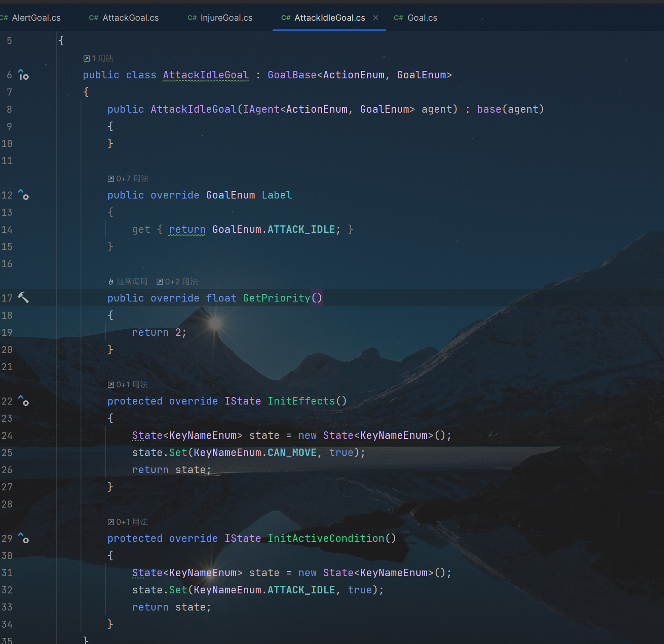Click the 0+1 usages hint above InitActiveCondition
The width and height of the screenshot is (664, 644).
(128, 522)
